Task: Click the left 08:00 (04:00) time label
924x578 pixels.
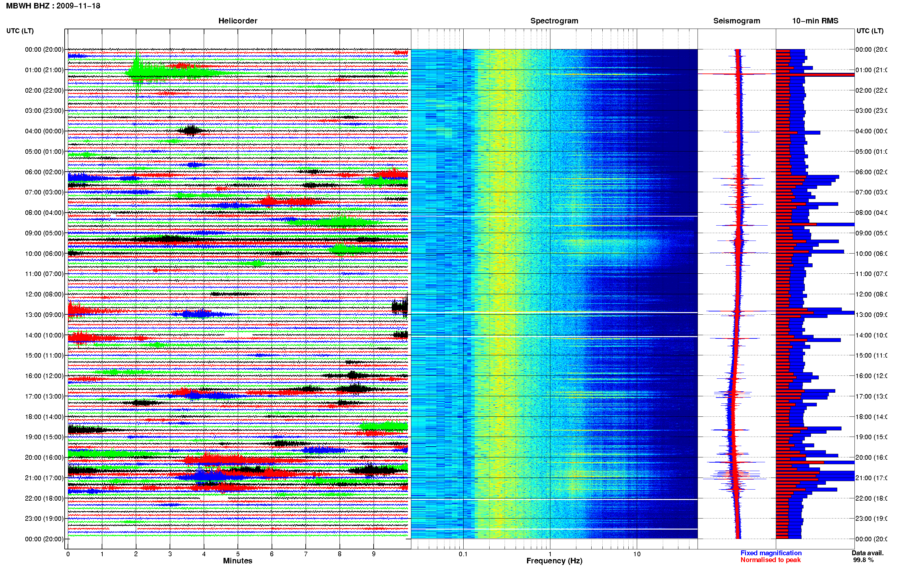Action: [x=44, y=213]
